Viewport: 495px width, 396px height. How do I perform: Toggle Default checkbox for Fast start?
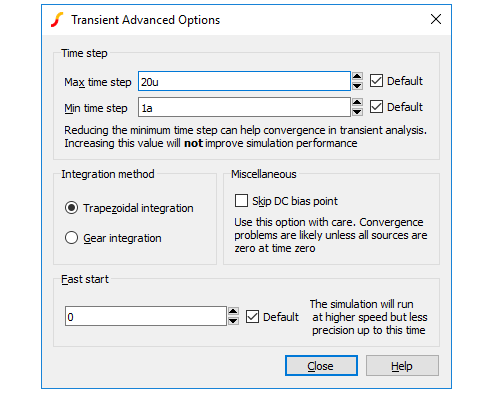pyautogui.click(x=252, y=317)
